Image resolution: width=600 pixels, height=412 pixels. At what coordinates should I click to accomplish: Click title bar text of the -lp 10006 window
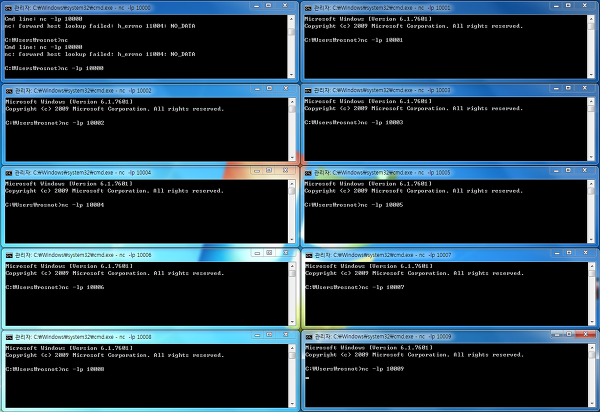coord(83,255)
